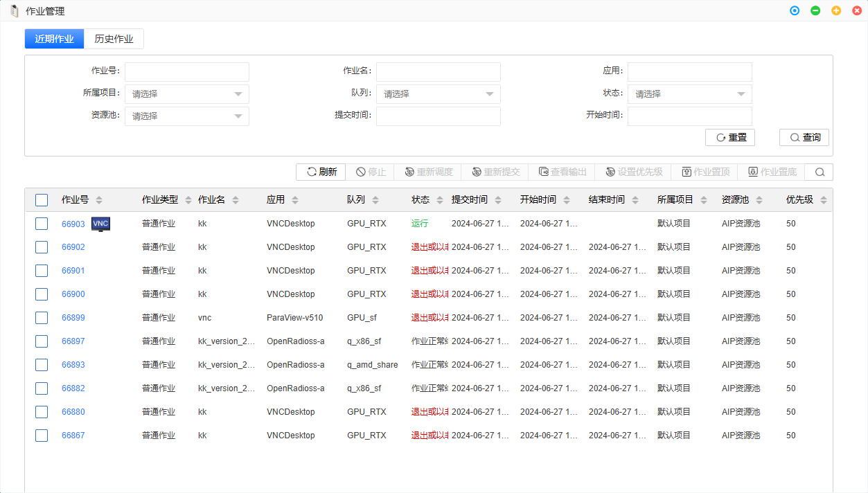Sort by 作业名 column arrows
Image resolution: width=868 pixels, height=493 pixels.
pyautogui.click(x=236, y=200)
